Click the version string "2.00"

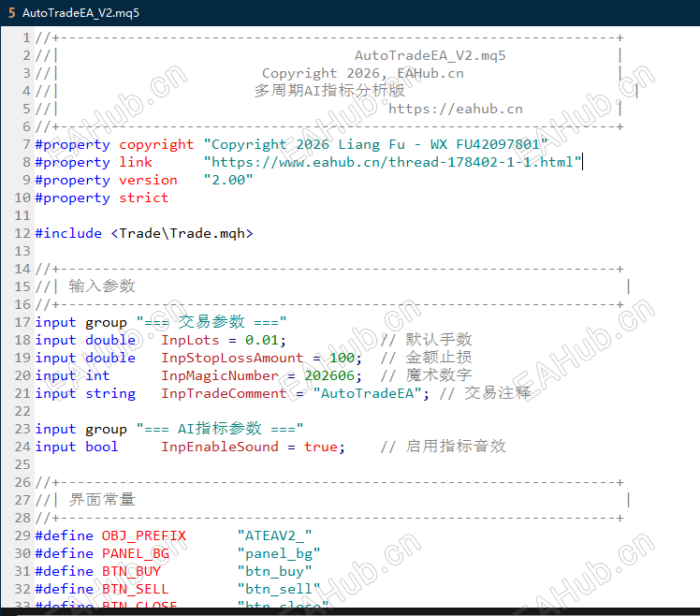pos(228,180)
